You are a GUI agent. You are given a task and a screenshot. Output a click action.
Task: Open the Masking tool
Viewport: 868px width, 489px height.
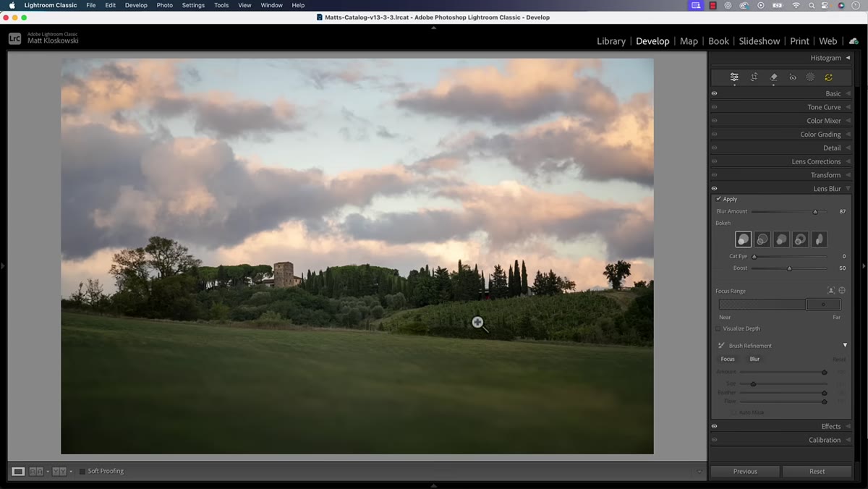(x=811, y=77)
